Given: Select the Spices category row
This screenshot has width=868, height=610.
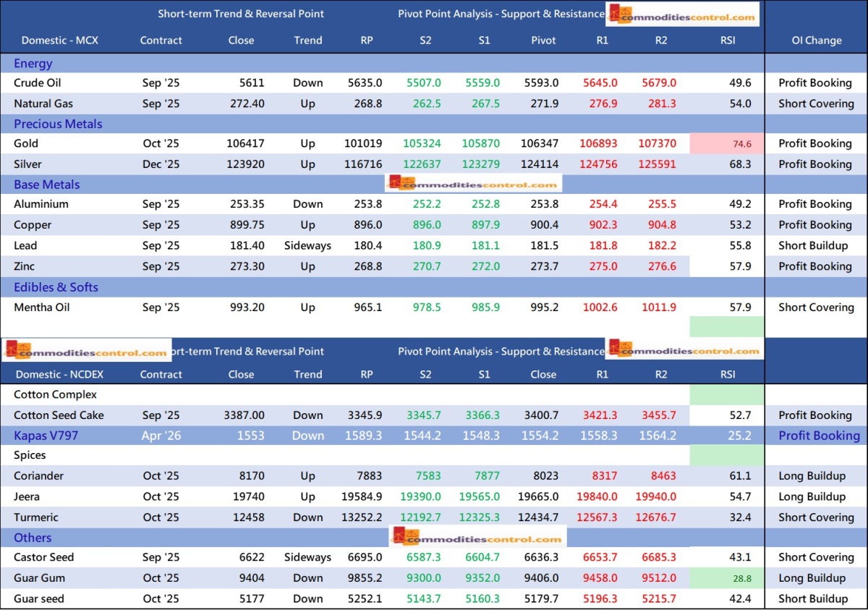Looking at the screenshot, I should (30, 455).
